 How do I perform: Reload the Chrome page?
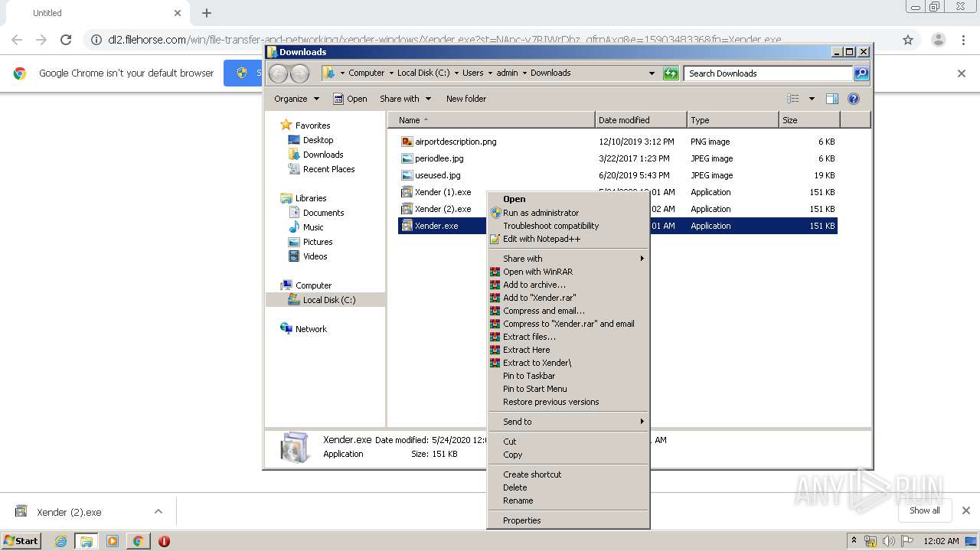coord(66,40)
